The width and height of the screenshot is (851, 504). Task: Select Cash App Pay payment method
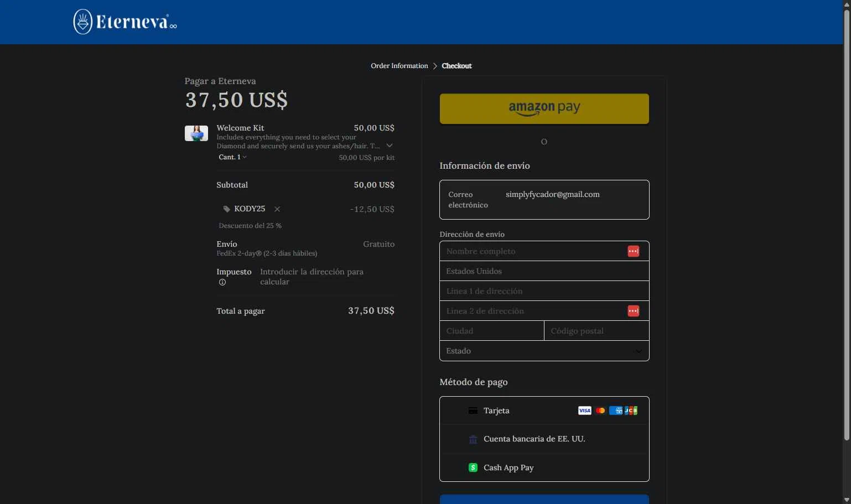[544, 467]
